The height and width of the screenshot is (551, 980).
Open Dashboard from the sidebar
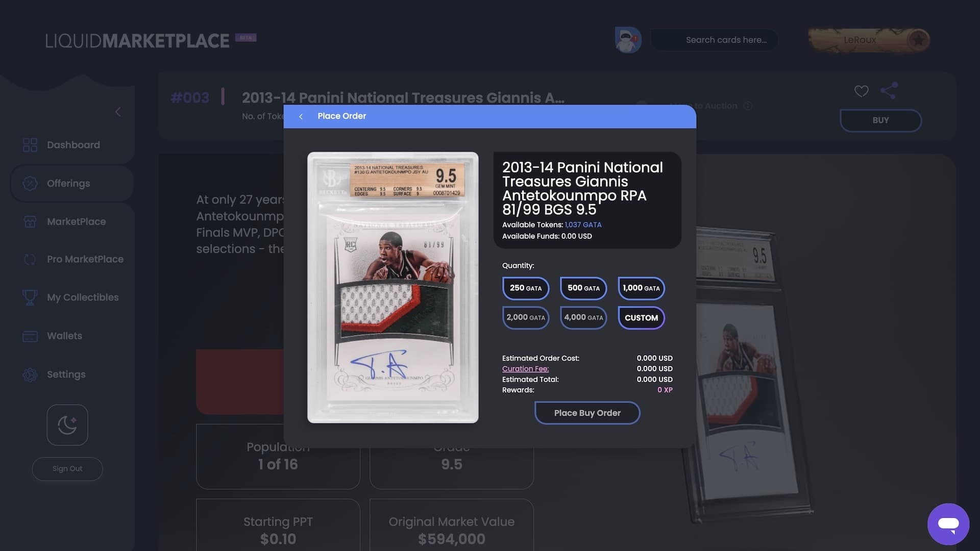(x=72, y=145)
